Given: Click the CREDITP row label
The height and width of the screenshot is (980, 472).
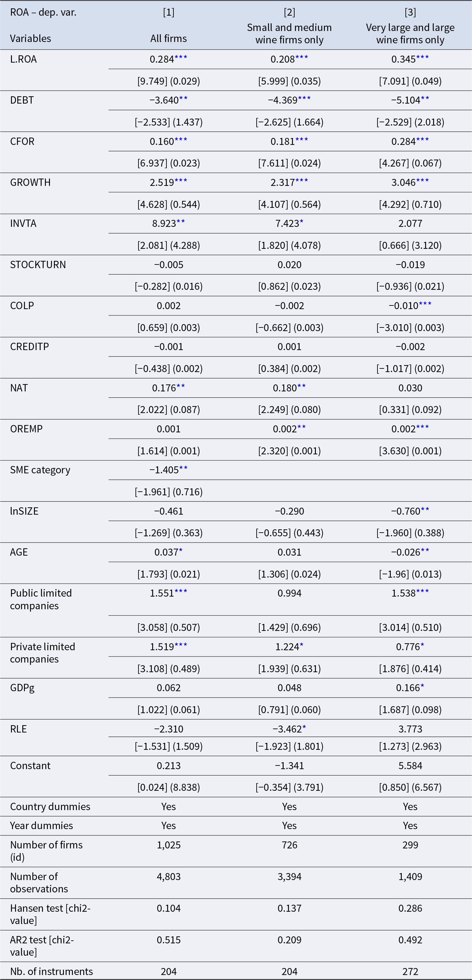Looking at the screenshot, I should click(x=29, y=347).
